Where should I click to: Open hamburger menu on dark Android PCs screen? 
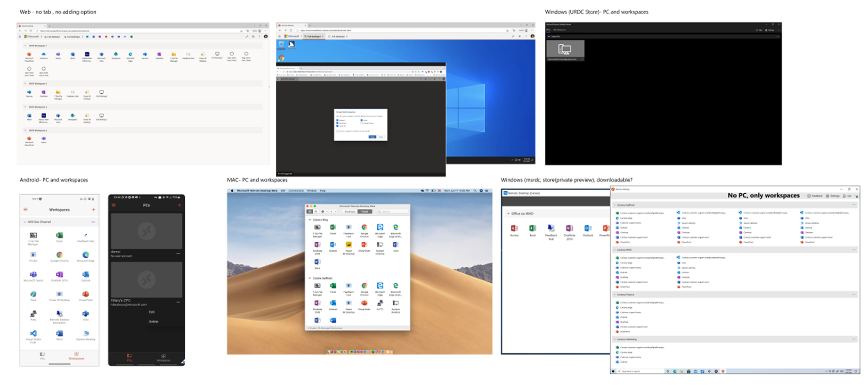114,205
